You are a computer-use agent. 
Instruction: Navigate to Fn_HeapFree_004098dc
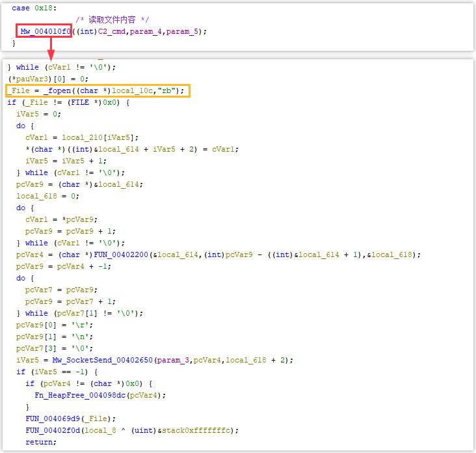(83, 395)
